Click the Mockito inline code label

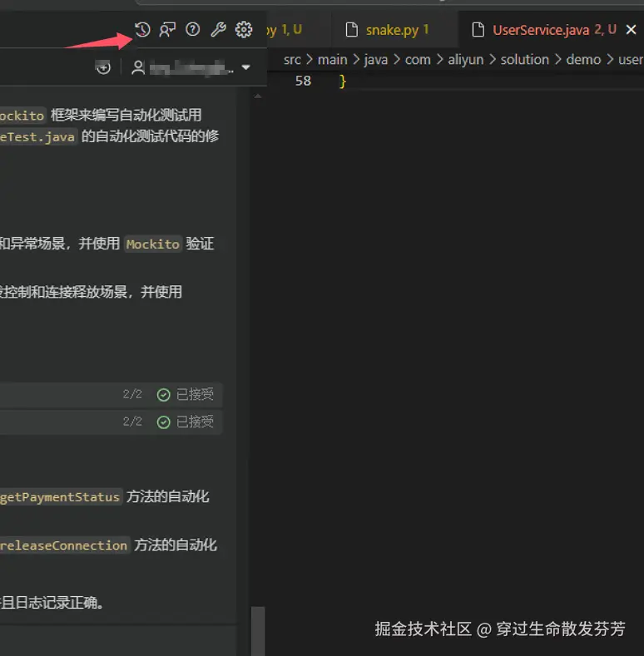[x=153, y=244]
